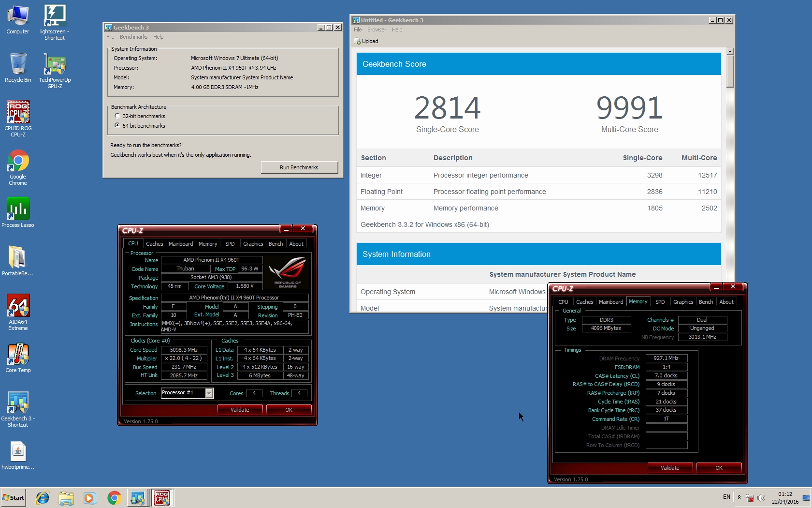Open Windows Media Player from taskbar
Image resolution: width=812 pixels, height=508 pixels.
coord(90,498)
